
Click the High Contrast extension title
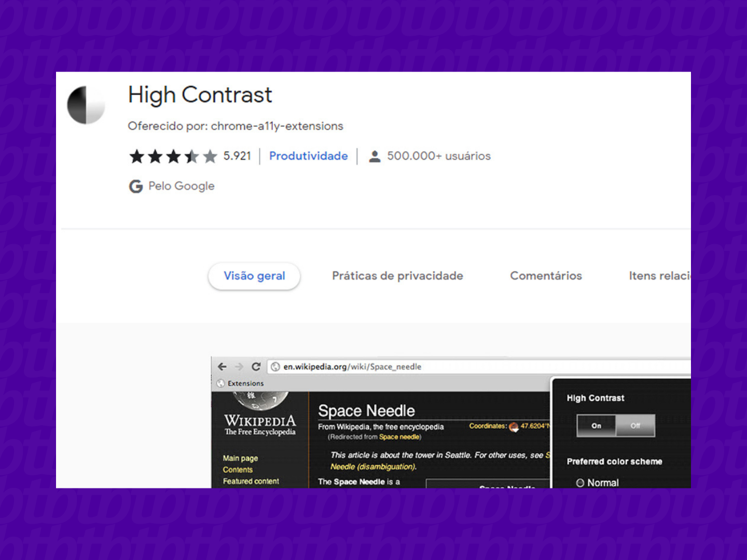(200, 95)
